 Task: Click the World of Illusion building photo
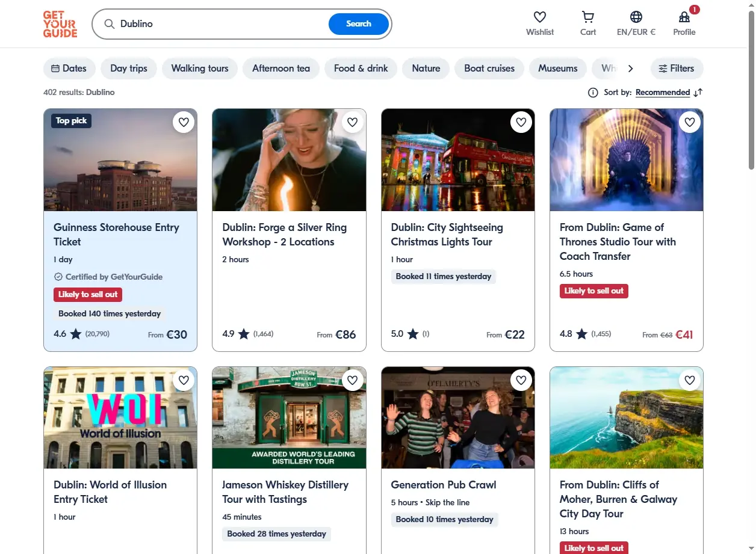click(x=120, y=418)
